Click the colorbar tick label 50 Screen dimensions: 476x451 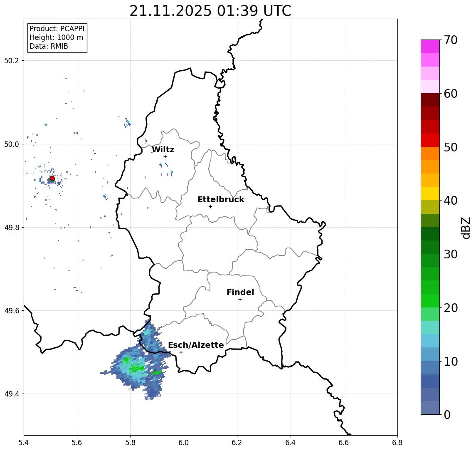451,147
